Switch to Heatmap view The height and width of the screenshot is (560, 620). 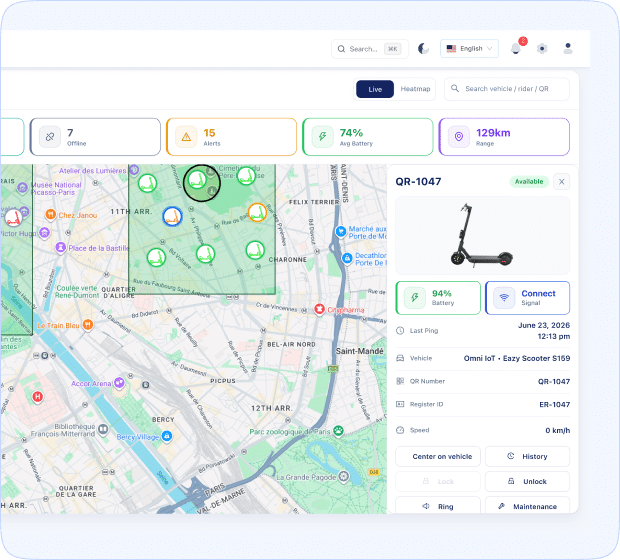(x=415, y=89)
